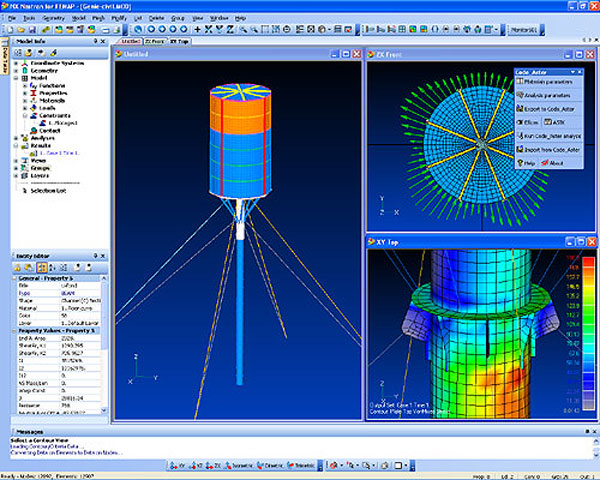
Task: Open the Mesh menu
Action: point(98,17)
